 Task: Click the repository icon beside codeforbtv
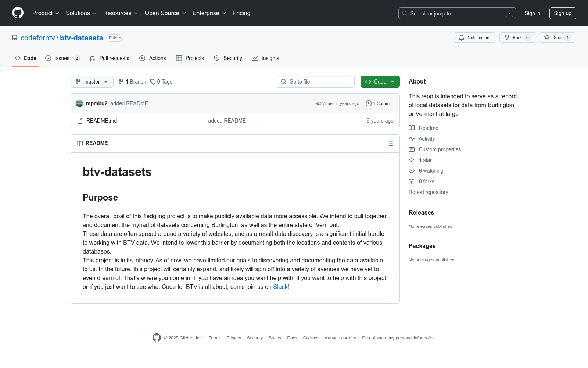(x=15, y=38)
